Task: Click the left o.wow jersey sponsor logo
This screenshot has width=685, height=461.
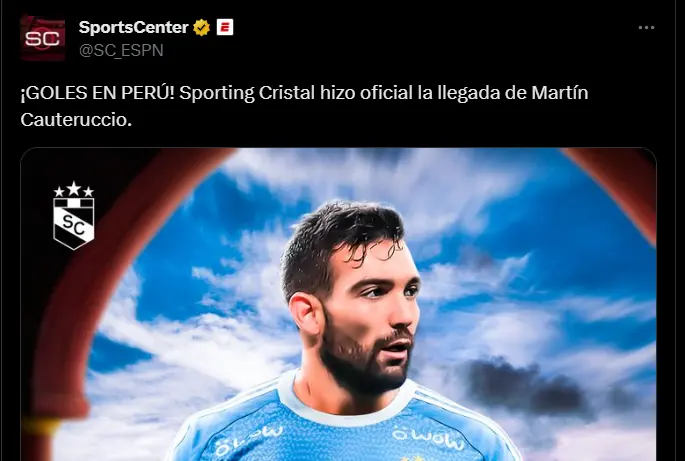Action: (x=249, y=440)
